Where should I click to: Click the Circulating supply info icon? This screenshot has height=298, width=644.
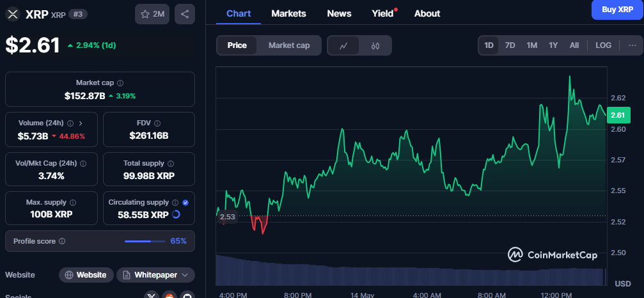(175, 202)
